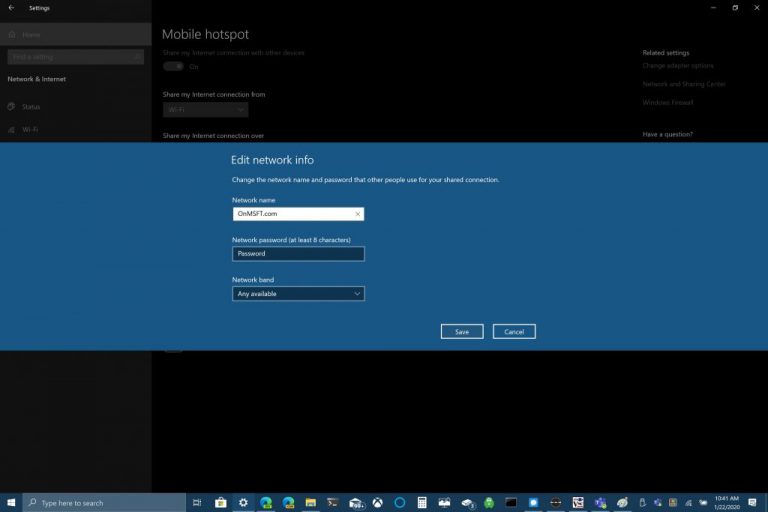Image resolution: width=768 pixels, height=512 pixels.
Task: Open Calculator from the taskbar
Action: tap(422, 502)
